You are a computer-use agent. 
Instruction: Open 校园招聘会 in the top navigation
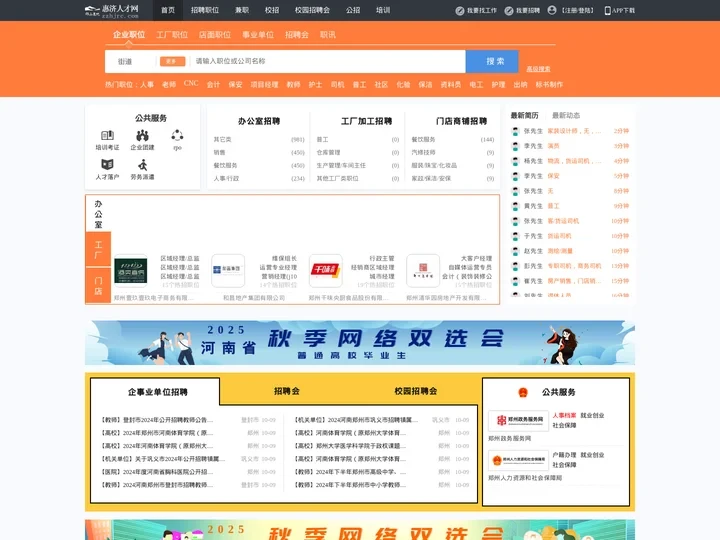(x=312, y=10)
